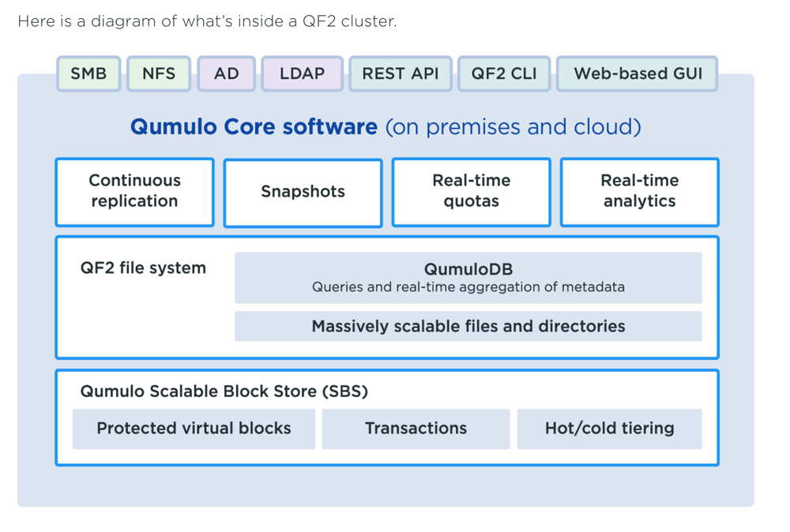Select the Hot/cold tiering box
Viewport: 790px width, 532px height.
[x=609, y=429]
